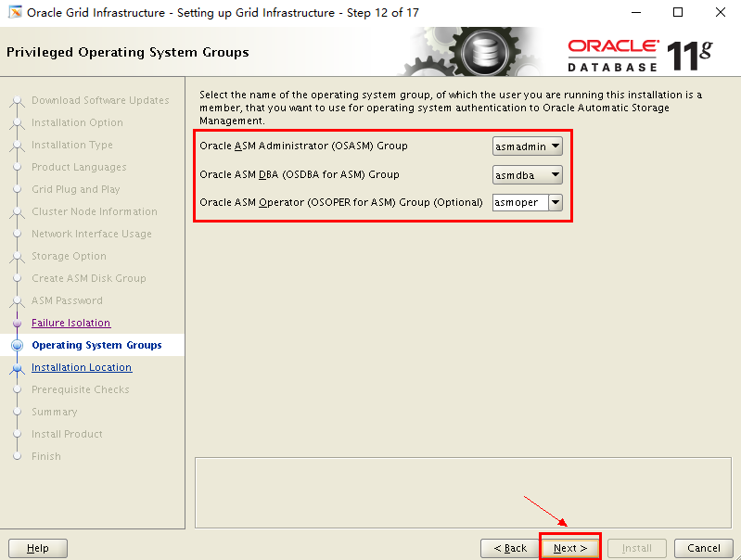Close the installer window
The height and width of the screenshot is (560, 741).
tap(721, 12)
